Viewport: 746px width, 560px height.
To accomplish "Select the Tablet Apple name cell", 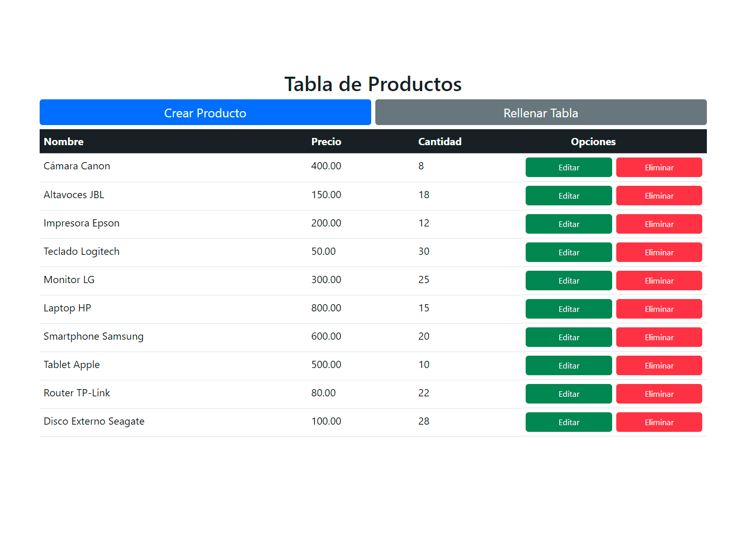I will pyautogui.click(x=174, y=365).
